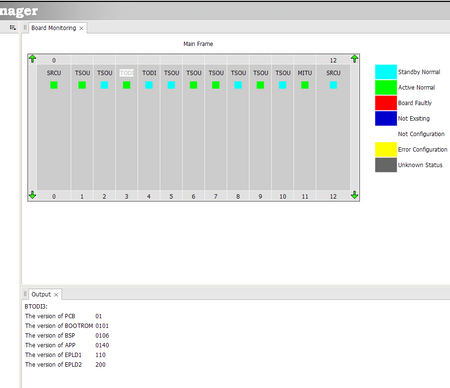Click the top-right green up arrow
Image resolution: width=450 pixels, height=388 pixels.
[354, 59]
